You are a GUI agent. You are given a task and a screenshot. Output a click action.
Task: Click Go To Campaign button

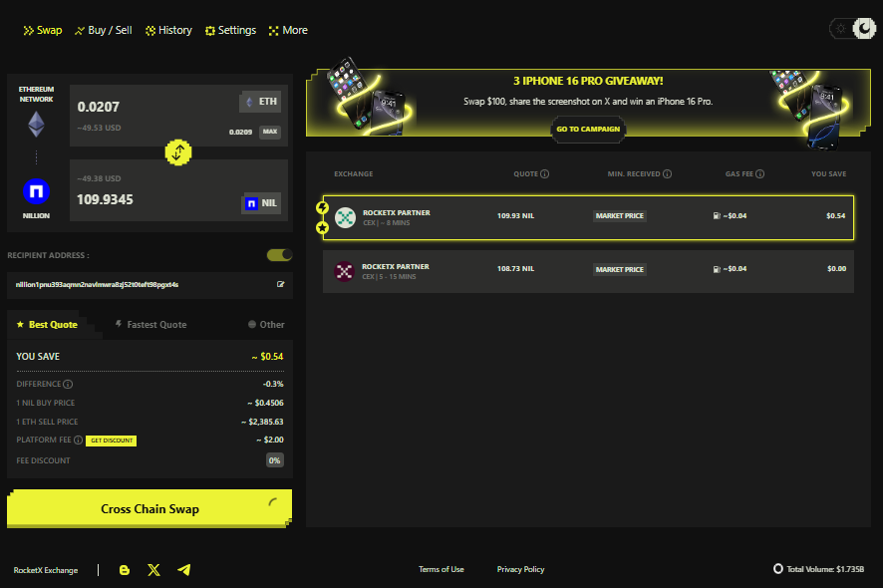point(588,129)
